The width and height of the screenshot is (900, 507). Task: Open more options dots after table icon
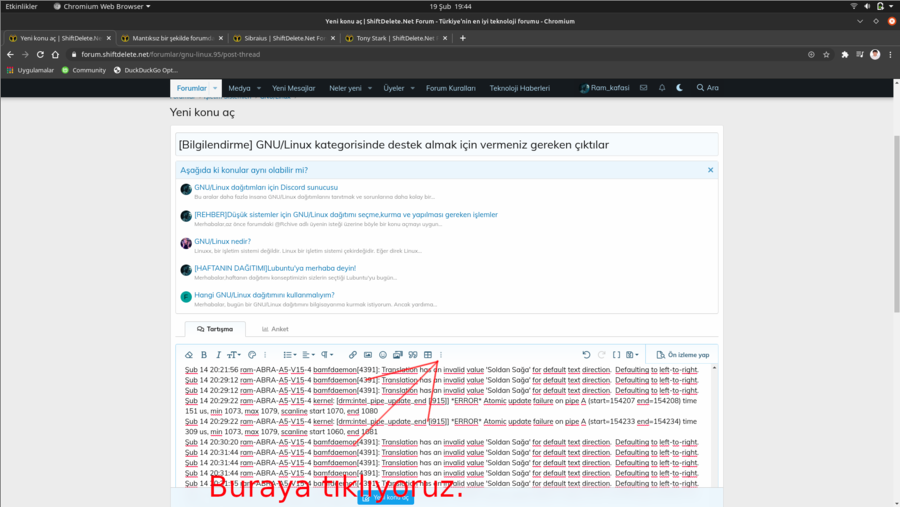[441, 355]
